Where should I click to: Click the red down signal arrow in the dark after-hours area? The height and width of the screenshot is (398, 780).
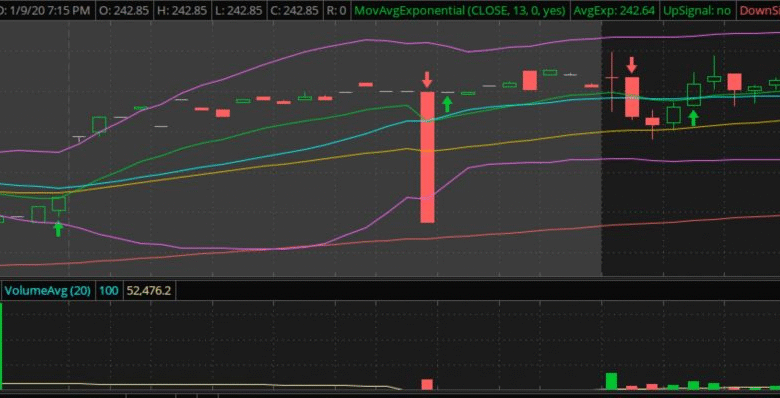click(631, 65)
